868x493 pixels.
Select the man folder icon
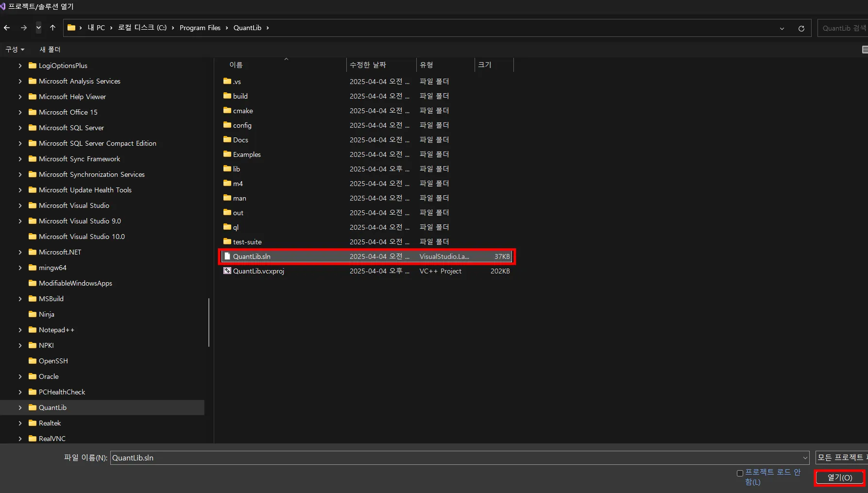pos(227,198)
